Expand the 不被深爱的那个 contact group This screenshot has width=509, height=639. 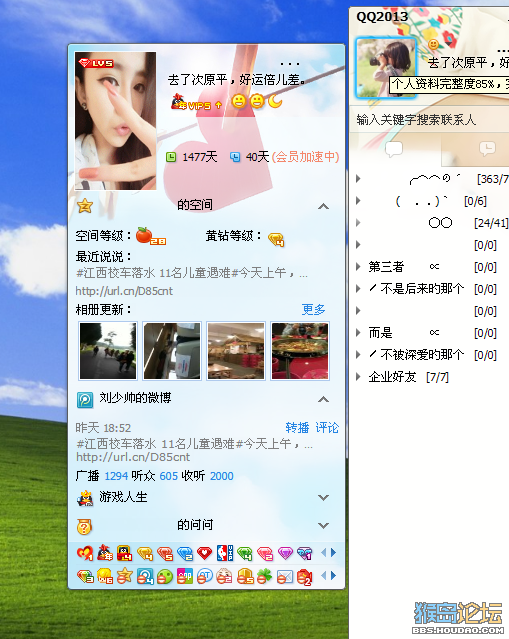(x=358, y=355)
